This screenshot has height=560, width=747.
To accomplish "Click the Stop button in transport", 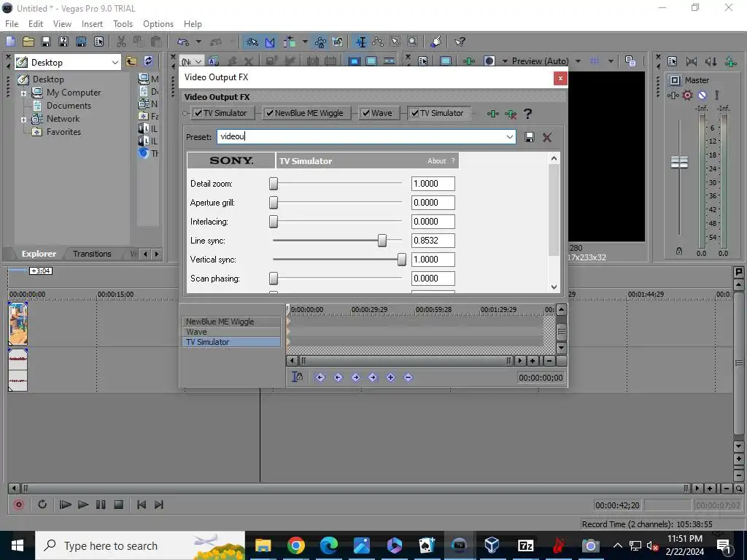I will click(119, 505).
